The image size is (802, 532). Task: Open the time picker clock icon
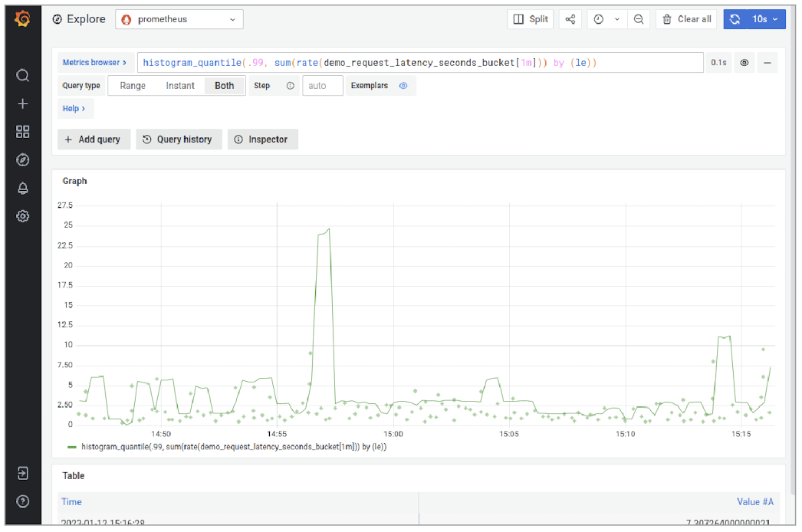[x=598, y=19]
